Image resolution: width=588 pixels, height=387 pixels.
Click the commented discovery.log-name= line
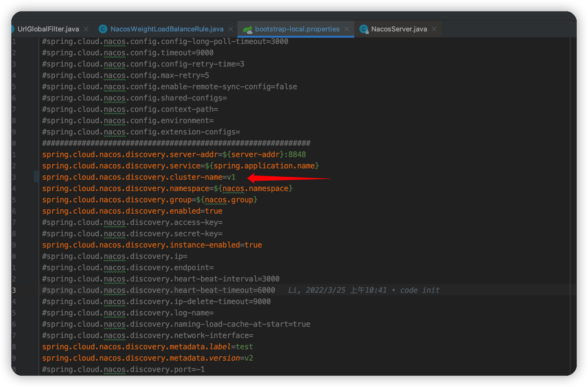[128, 313]
